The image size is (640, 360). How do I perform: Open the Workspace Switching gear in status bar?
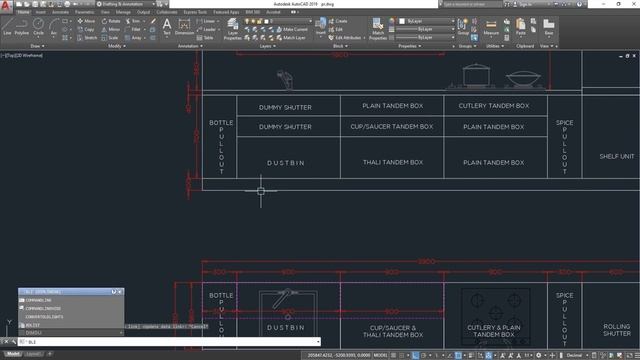(x=539, y=356)
